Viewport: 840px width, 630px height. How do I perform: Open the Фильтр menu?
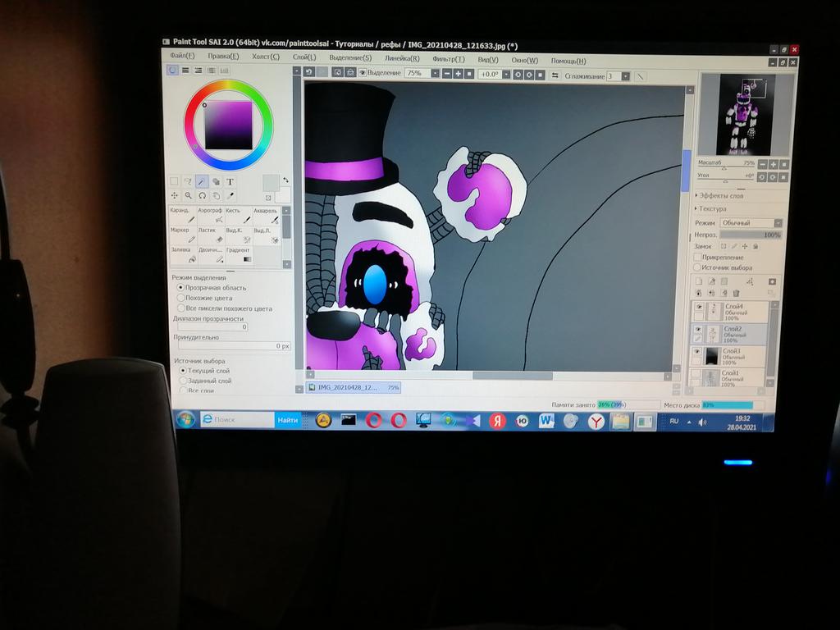[x=449, y=59]
